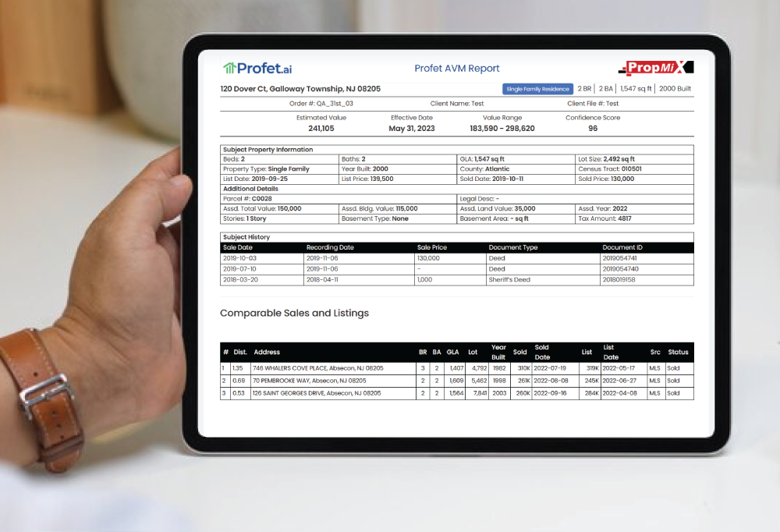Open document ID 2019054741

[x=620, y=257]
